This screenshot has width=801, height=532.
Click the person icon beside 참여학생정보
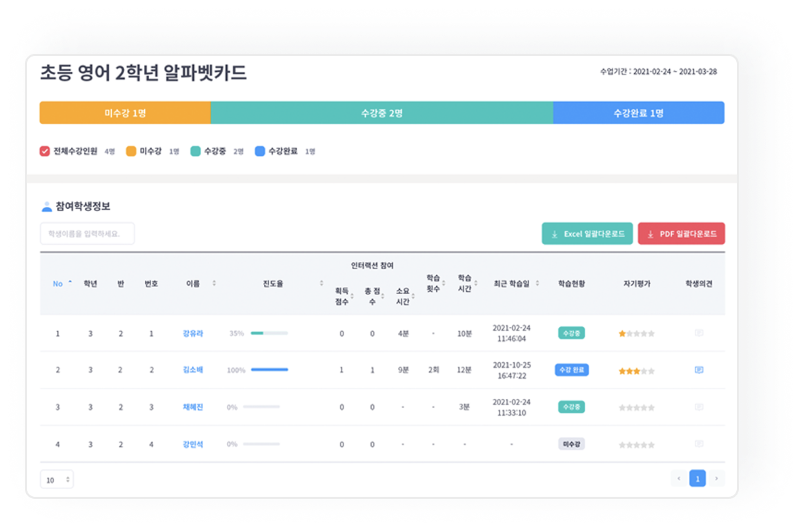tap(46, 206)
